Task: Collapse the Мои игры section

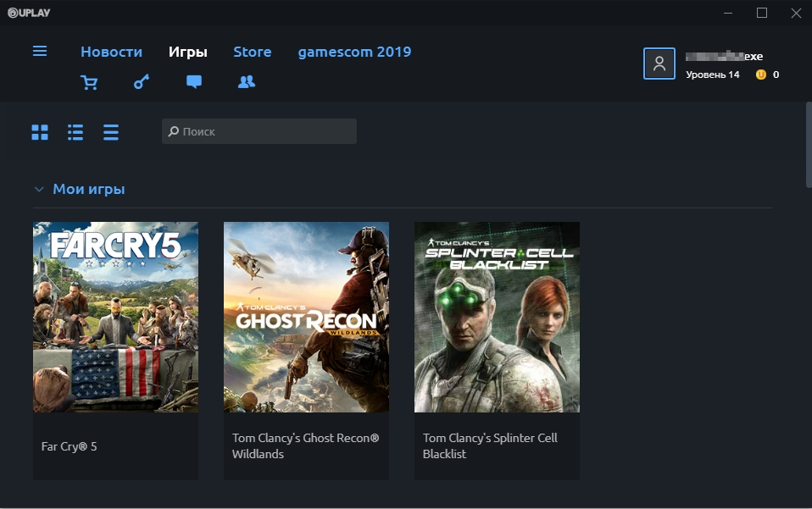Action: click(39, 190)
